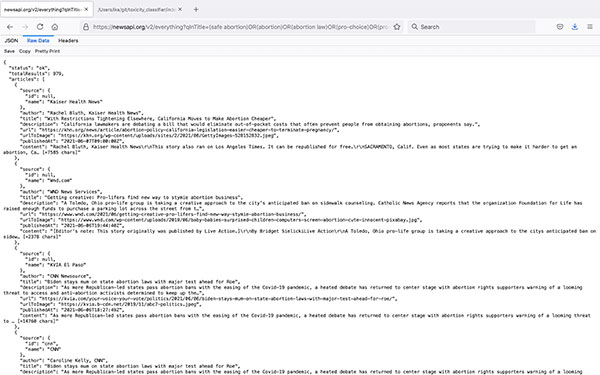Click the kvia.com article url line
This screenshot has height=375, width=600.
click(208, 299)
